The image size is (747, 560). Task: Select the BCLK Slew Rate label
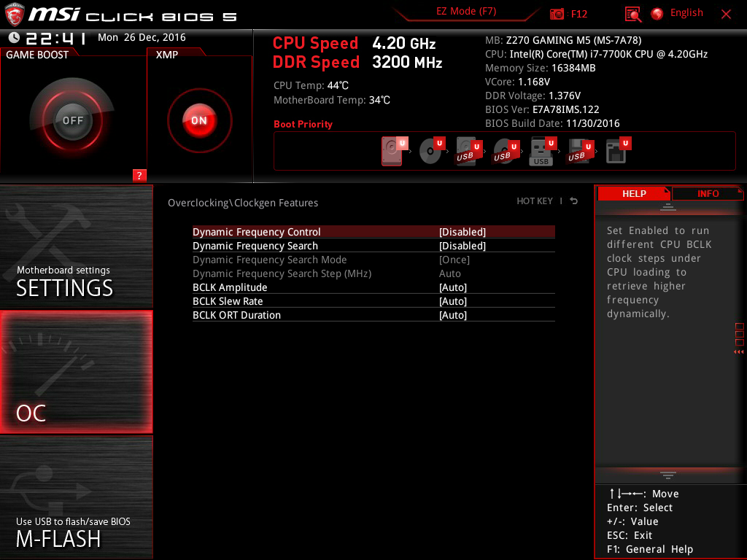(228, 301)
